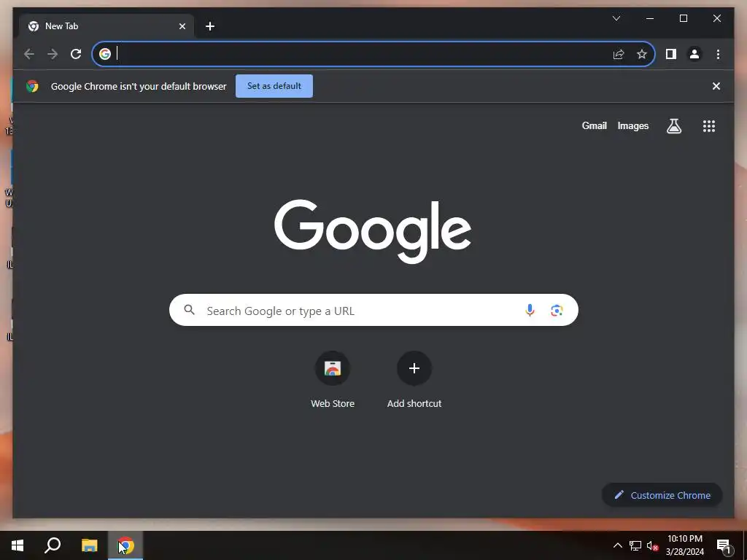Image resolution: width=747 pixels, height=560 pixels.
Task: Search by image with Google Lens
Action: 557,311
